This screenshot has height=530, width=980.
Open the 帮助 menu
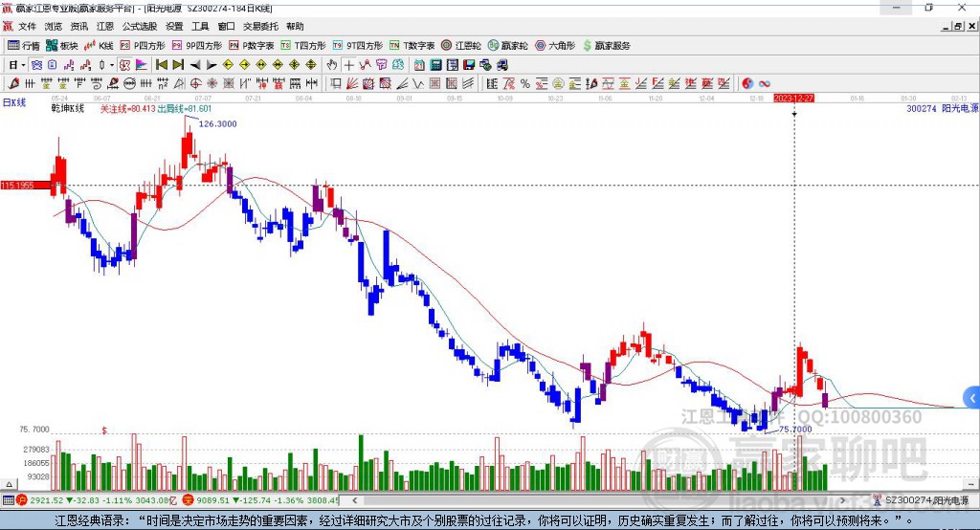(295, 26)
